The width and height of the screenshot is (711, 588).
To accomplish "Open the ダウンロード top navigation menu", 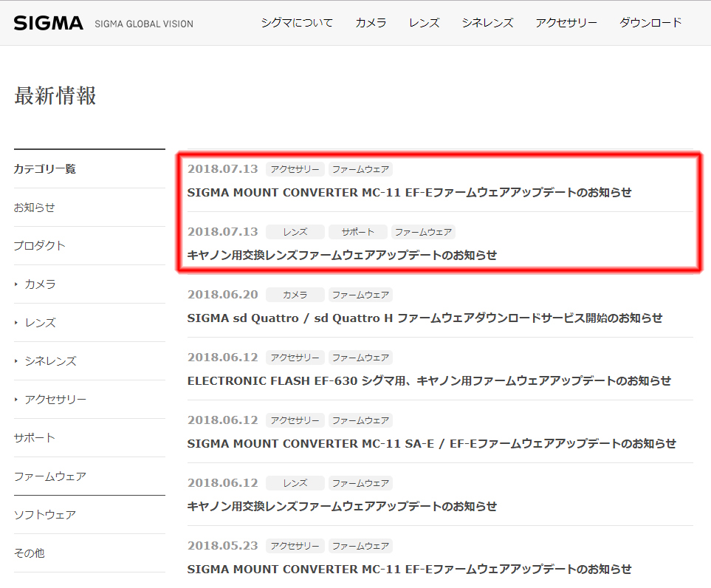I will [x=650, y=23].
